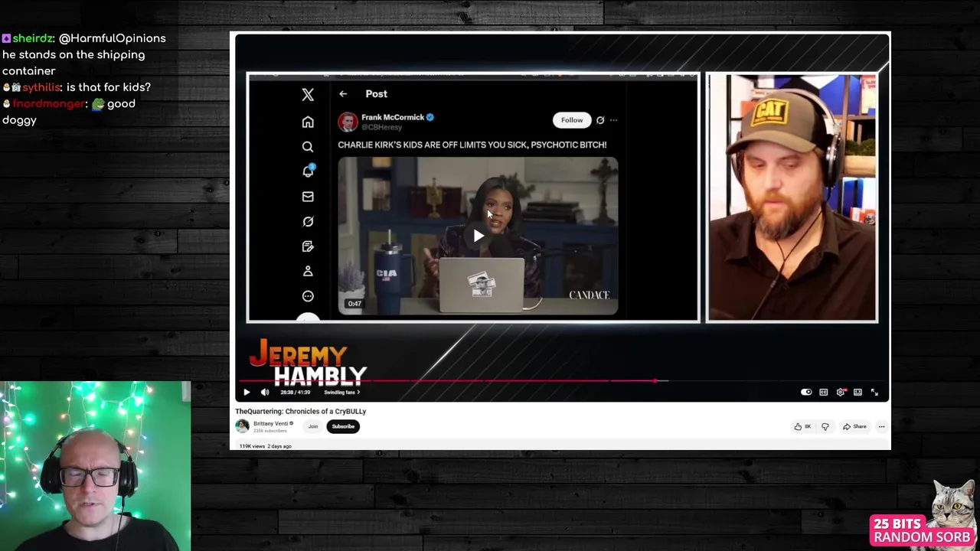The height and width of the screenshot is (551, 980).
Task: Open the X search (Explore) icon
Action: click(308, 146)
